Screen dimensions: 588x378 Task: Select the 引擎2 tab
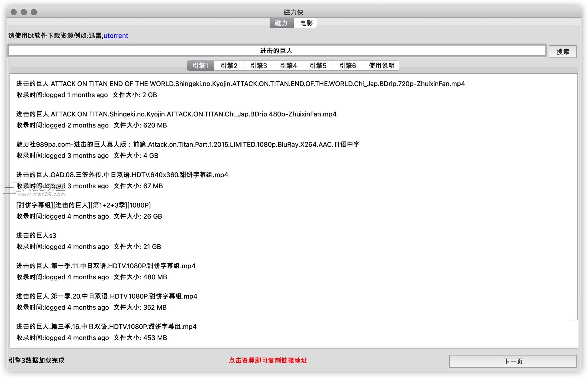pos(229,66)
